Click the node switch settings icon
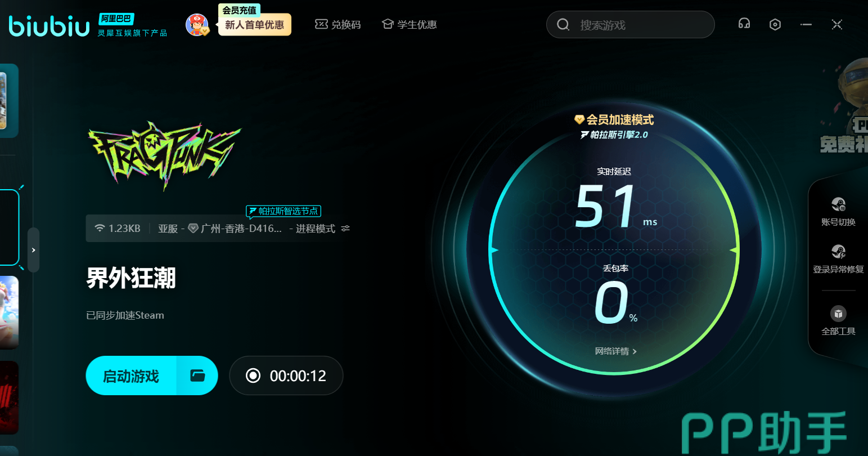Image resolution: width=868 pixels, height=456 pixels. click(x=345, y=229)
